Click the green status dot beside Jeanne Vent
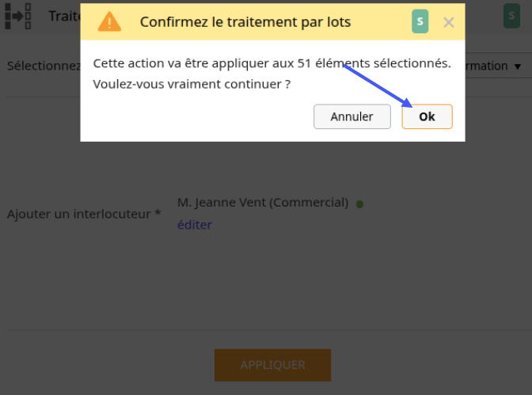The height and width of the screenshot is (395, 532). tap(359, 204)
